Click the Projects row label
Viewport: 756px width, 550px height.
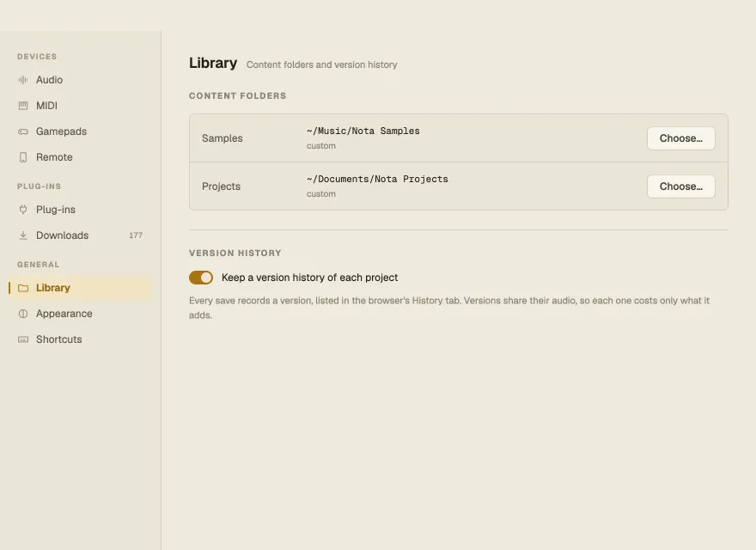[222, 186]
